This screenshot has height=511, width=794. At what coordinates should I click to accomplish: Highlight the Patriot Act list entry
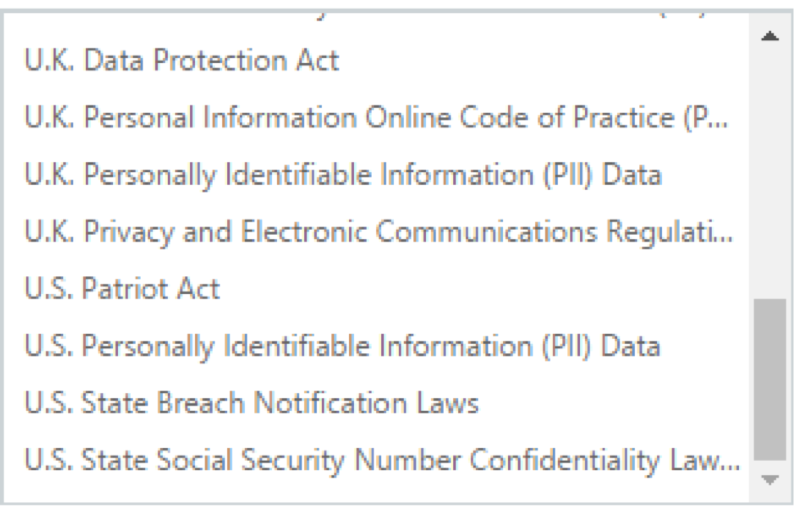tap(120, 290)
